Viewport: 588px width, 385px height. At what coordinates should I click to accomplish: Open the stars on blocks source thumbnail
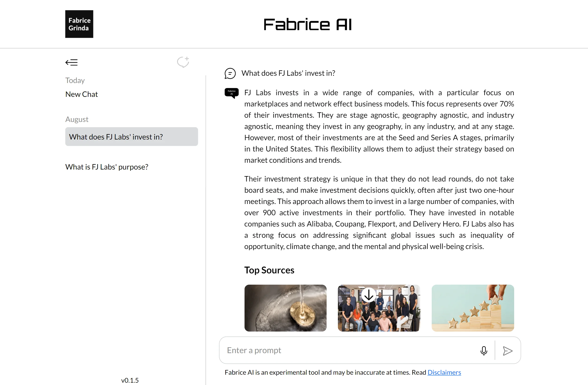point(473,308)
